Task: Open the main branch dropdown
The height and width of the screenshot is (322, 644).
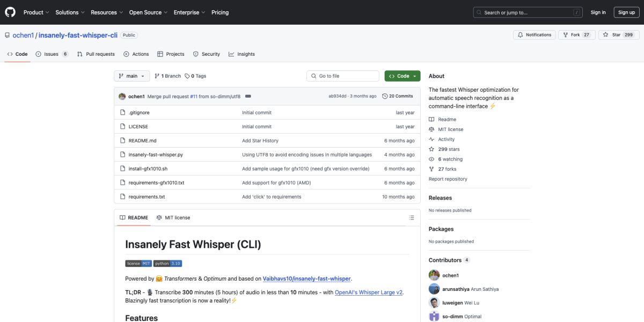Action: (131, 76)
